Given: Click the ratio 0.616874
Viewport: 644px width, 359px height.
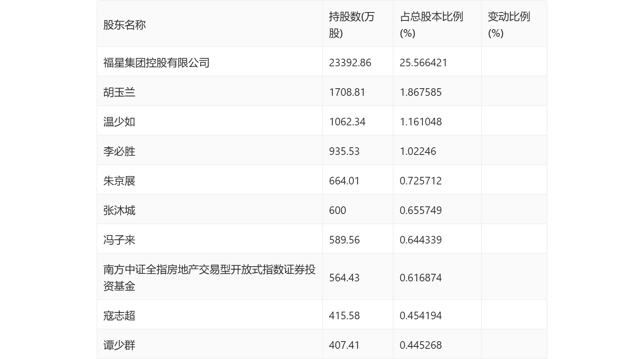Looking at the screenshot, I should 421,278.
